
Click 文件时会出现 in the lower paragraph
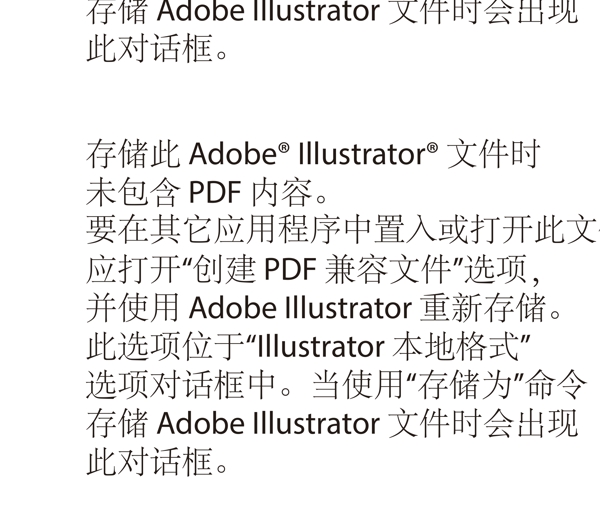[483, 423]
